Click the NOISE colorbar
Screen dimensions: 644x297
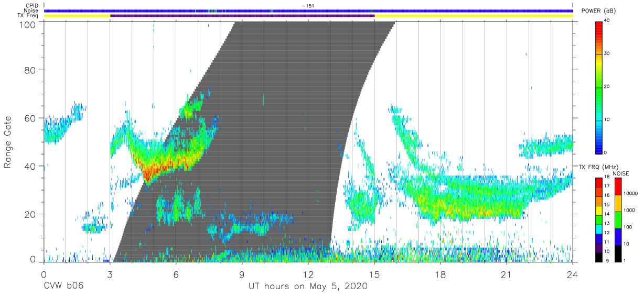click(x=618, y=220)
